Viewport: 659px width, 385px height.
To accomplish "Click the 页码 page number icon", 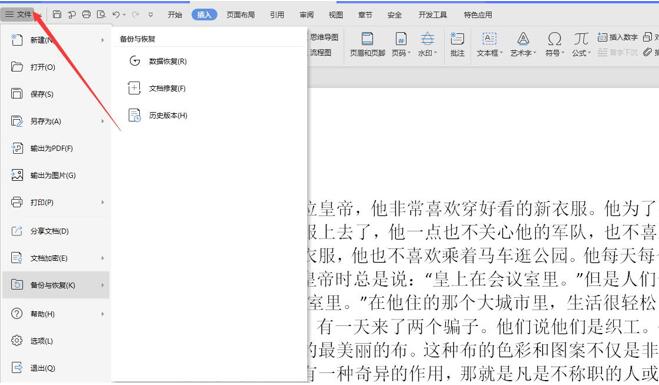I will tap(401, 39).
